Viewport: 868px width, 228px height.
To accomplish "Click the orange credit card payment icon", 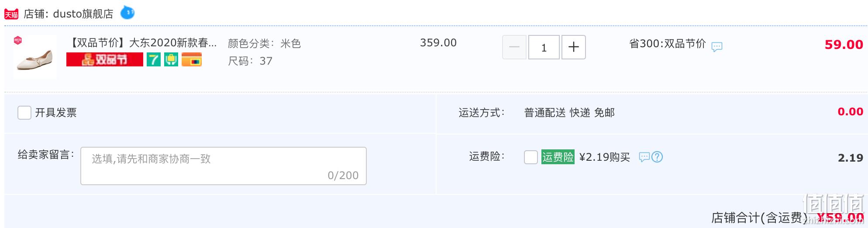I will click(192, 59).
